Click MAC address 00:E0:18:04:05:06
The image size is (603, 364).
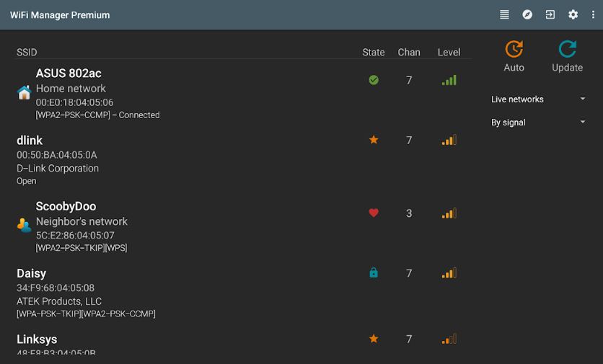point(74,102)
